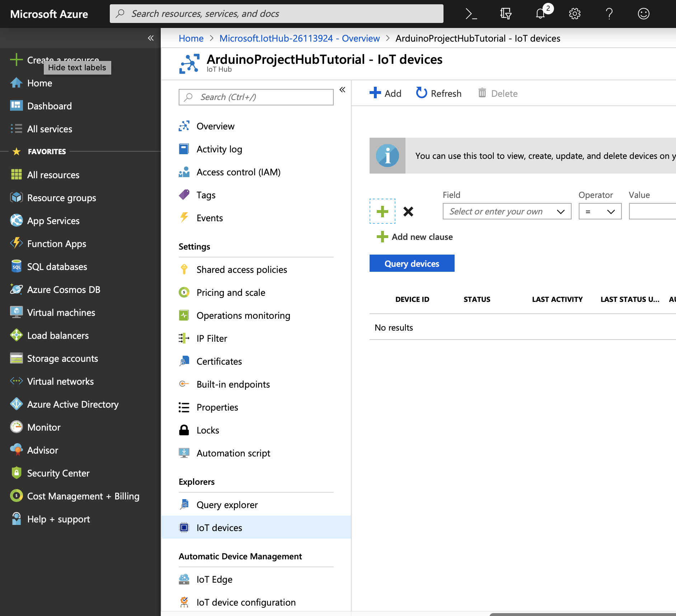Viewport: 676px width, 616px height.
Task: Select Shared access policies key icon
Action: 184,269
